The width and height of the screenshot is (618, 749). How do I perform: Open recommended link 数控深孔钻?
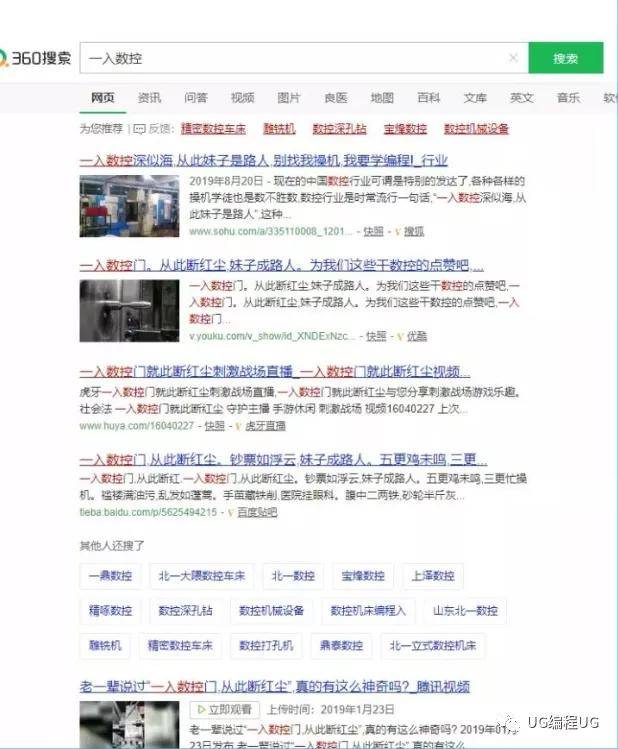[339, 128]
